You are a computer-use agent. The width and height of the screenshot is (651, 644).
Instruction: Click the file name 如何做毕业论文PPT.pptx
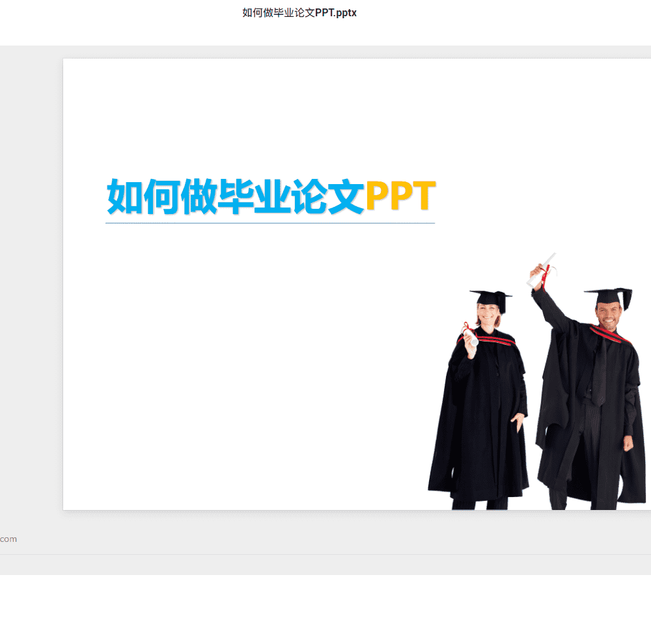pyautogui.click(x=299, y=13)
